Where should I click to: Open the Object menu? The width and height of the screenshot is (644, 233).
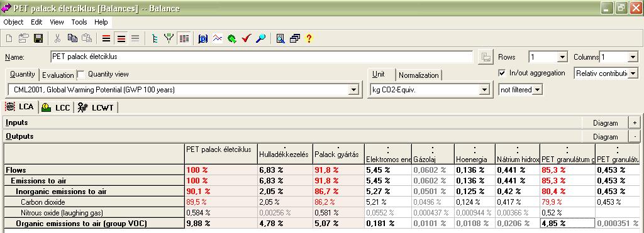tap(14, 22)
